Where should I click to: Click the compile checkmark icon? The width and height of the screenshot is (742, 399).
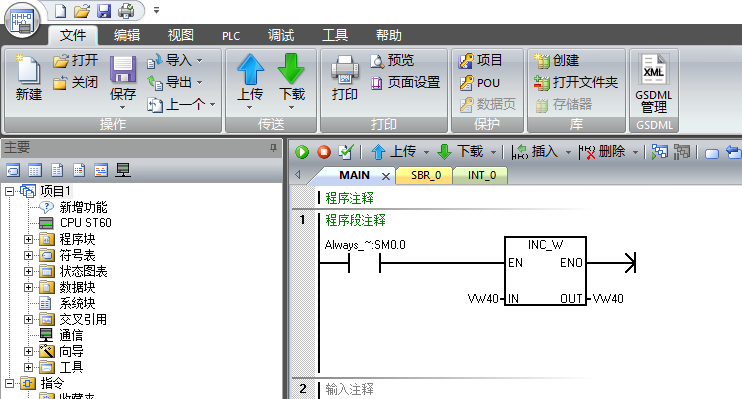click(x=346, y=152)
